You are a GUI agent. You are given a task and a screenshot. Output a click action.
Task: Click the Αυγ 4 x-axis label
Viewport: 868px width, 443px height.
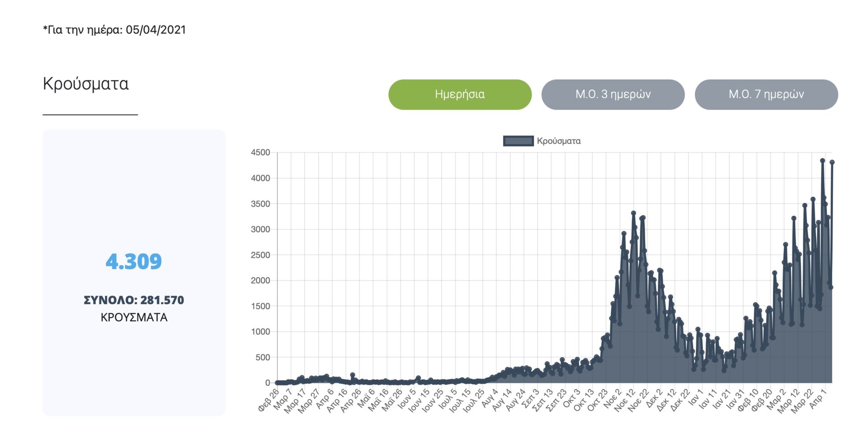[490, 399]
